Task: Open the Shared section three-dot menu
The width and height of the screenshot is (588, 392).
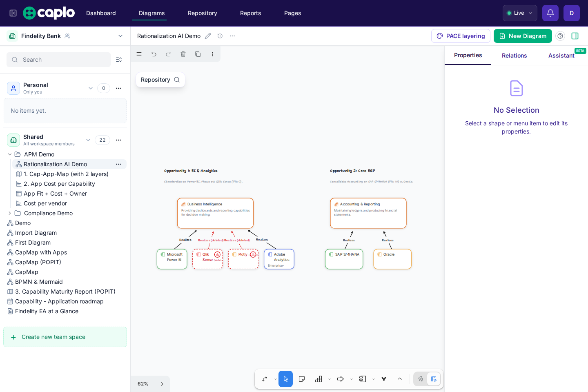Action: tap(118, 140)
